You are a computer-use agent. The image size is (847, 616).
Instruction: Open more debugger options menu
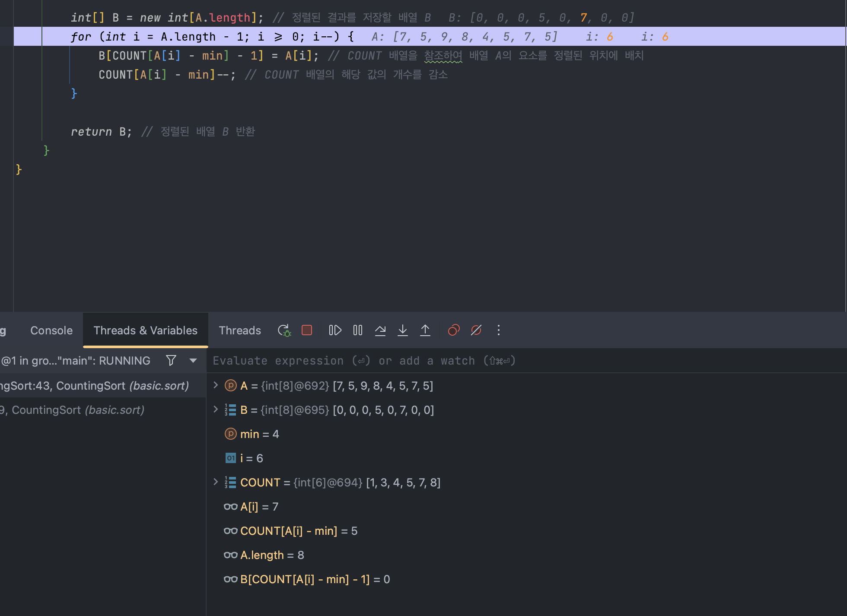click(499, 330)
